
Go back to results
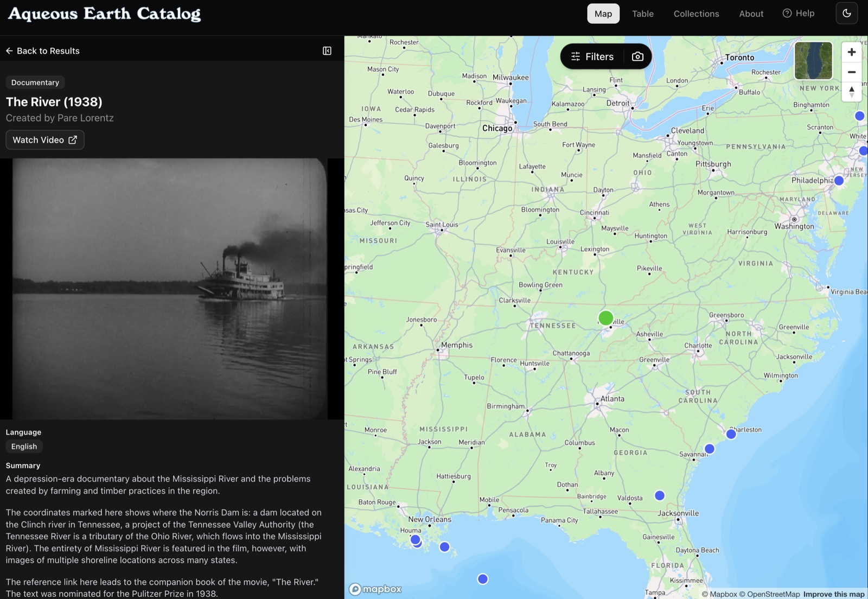point(42,50)
